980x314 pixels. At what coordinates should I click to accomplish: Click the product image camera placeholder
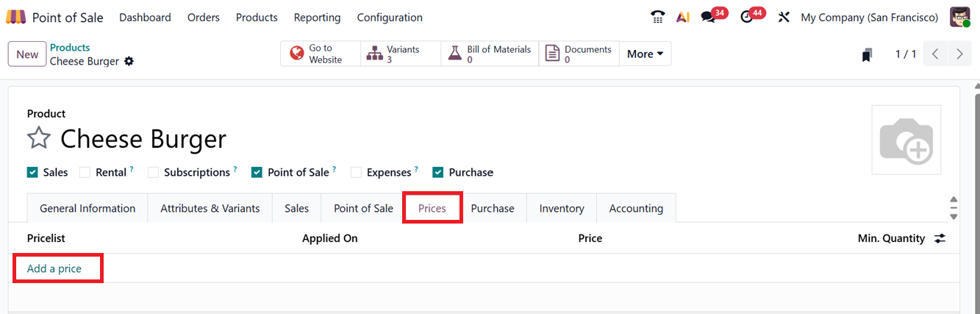tap(906, 140)
